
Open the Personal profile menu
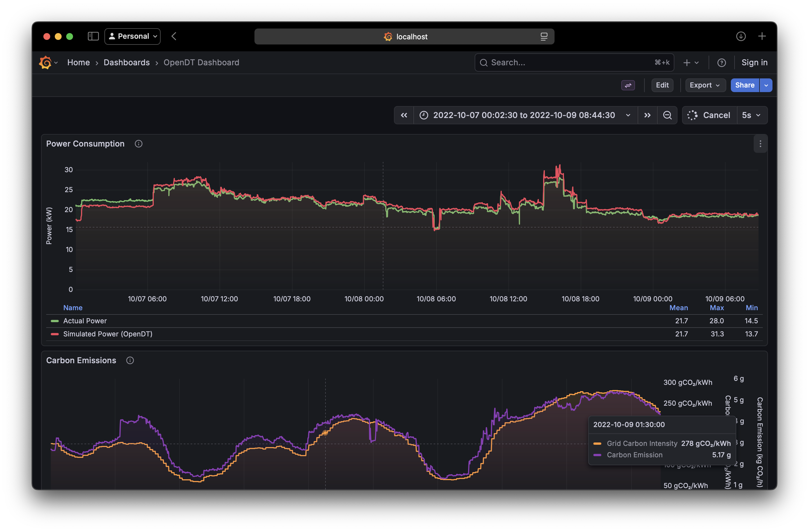tap(132, 36)
